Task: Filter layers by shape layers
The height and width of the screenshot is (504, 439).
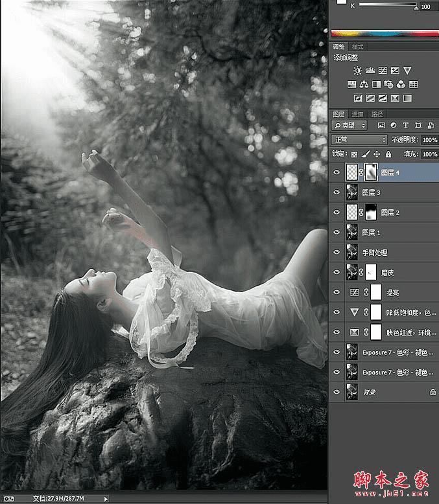Action: [x=418, y=126]
